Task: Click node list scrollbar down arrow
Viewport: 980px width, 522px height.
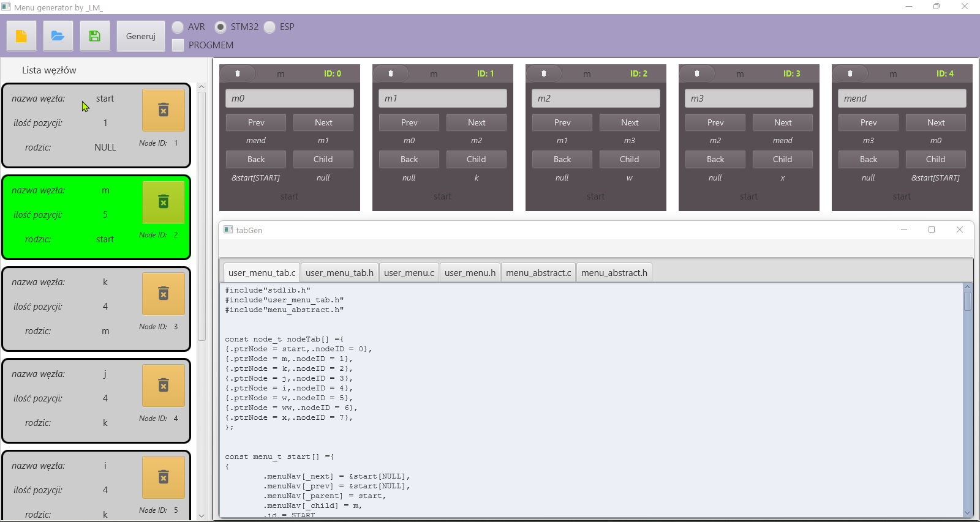Action: 202,516
